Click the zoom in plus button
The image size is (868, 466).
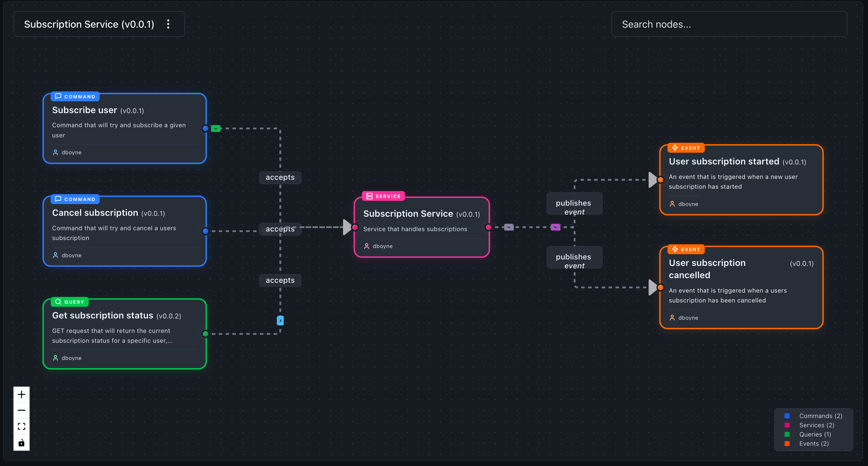coord(21,394)
